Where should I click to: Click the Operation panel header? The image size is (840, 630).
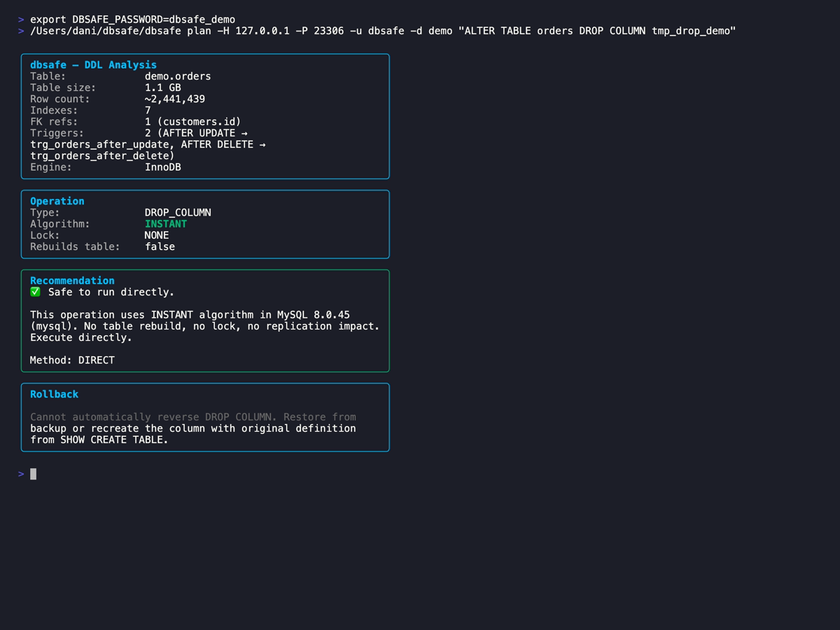56,201
